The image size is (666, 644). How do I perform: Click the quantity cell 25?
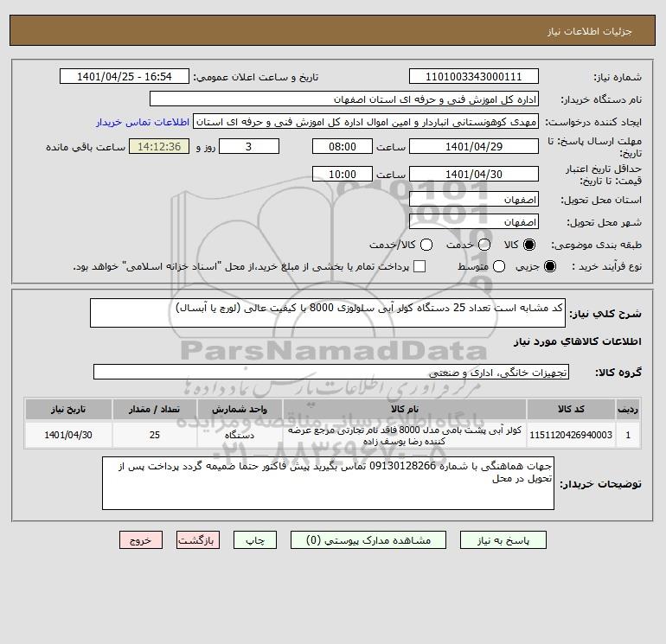pyautogui.click(x=155, y=435)
